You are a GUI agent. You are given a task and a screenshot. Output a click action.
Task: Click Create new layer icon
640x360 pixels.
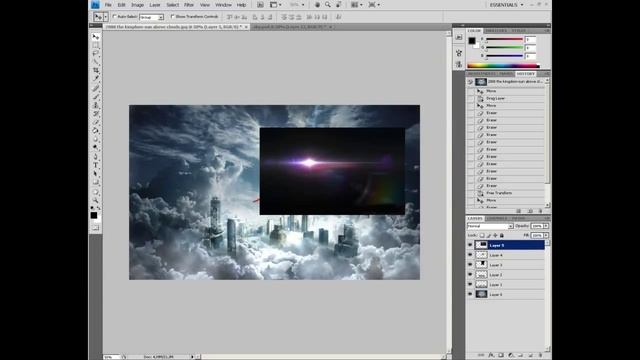[530, 355]
